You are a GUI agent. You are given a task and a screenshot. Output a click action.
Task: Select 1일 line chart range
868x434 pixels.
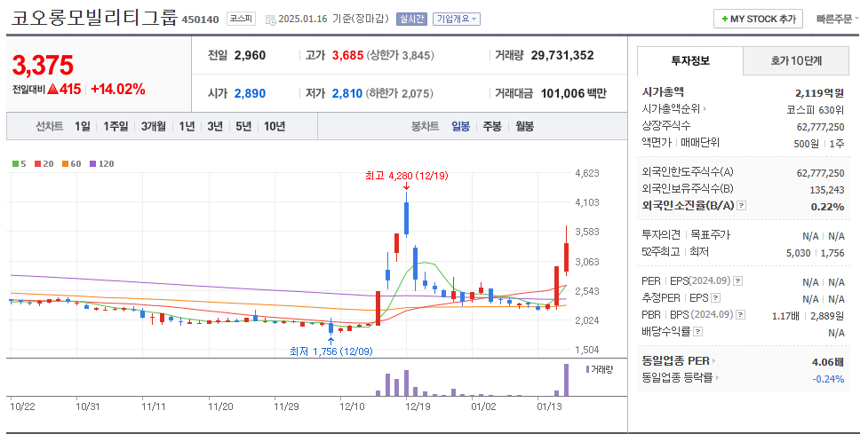point(83,127)
